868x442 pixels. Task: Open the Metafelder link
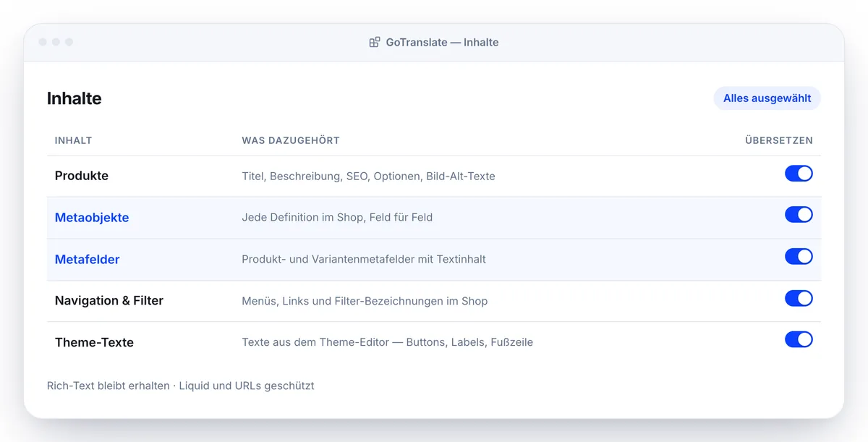pos(88,259)
